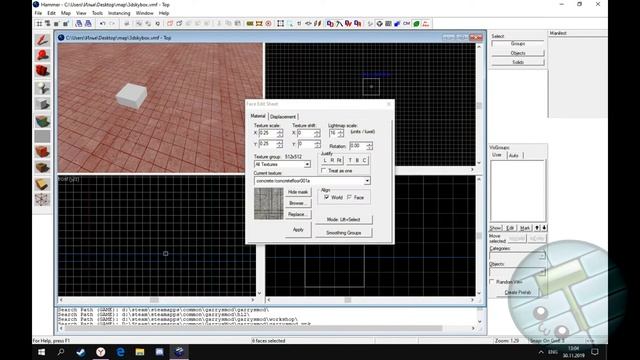
Task: Select the Magnify tool in left palette
Action: pos(42,55)
